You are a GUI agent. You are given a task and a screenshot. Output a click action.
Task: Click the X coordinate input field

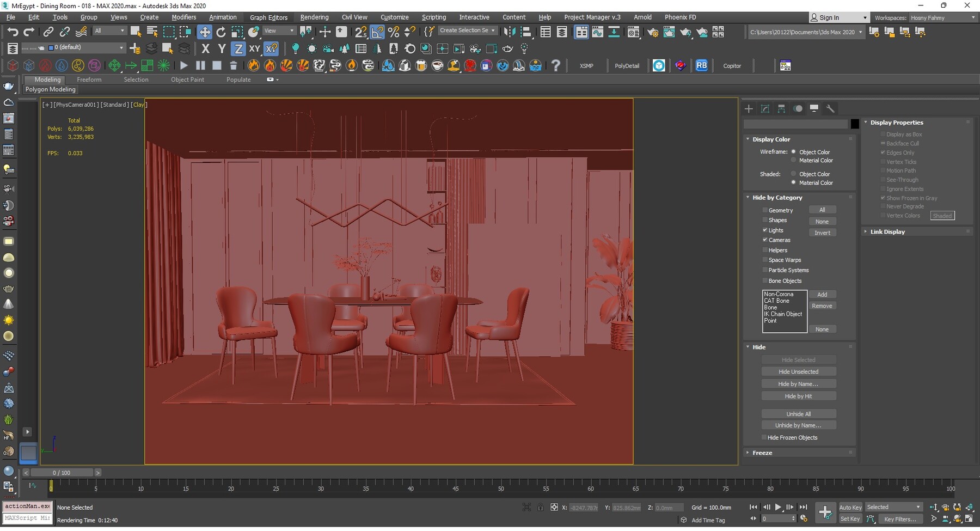click(584, 507)
